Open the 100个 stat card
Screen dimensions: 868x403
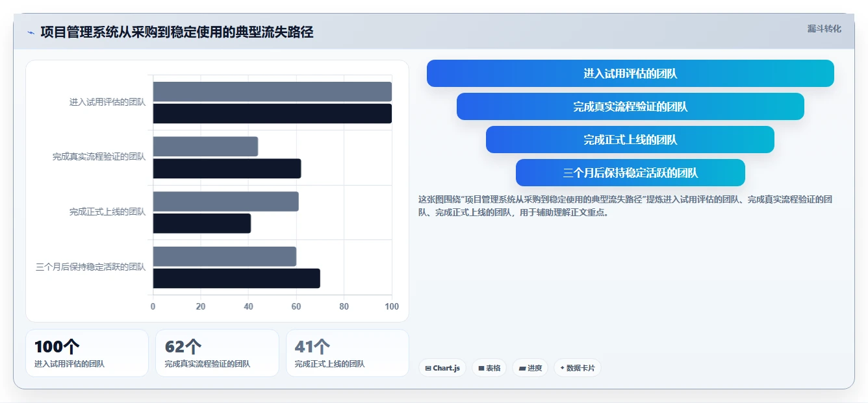click(x=87, y=353)
